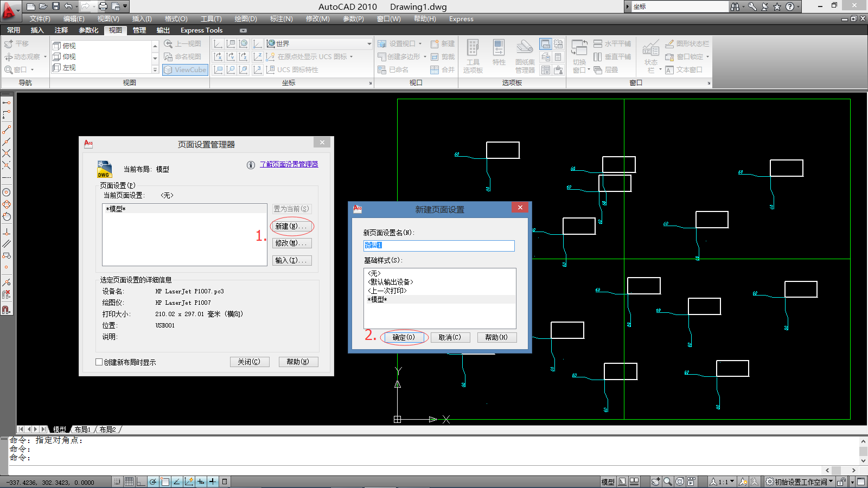This screenshot has width=868, height=488.
Task: Click the Save icon in quick access toolbar
Action: tap(56, 7)
